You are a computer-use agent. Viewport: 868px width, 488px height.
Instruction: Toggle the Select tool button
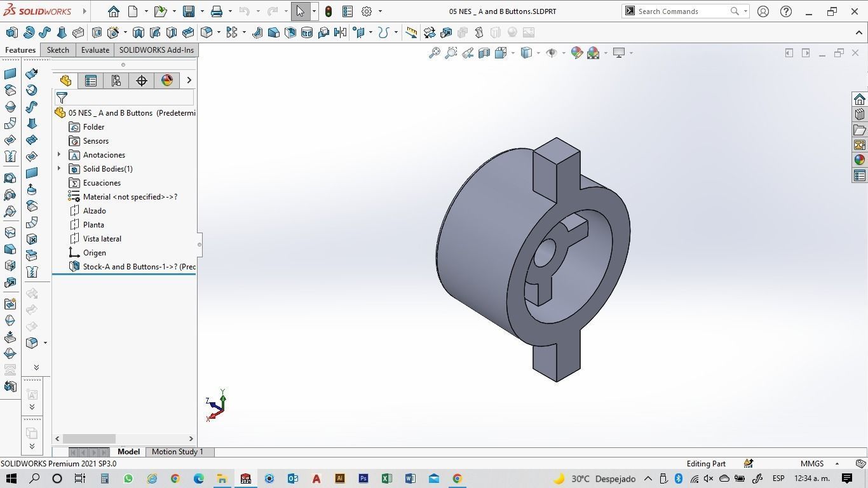(x=301, y=11)
